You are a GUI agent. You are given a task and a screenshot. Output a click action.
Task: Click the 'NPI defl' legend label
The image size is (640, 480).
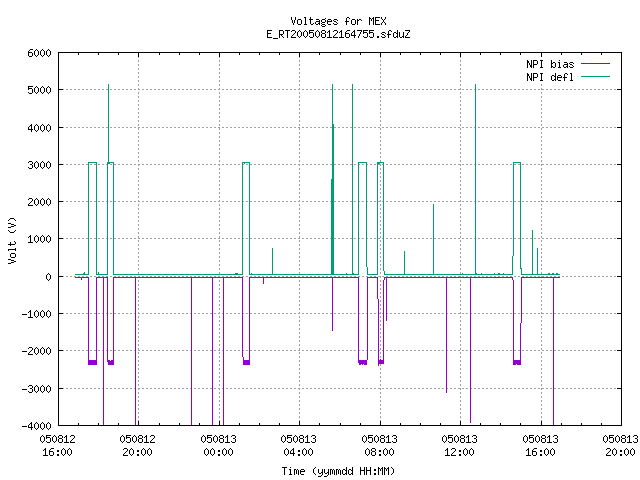(550, 77)
